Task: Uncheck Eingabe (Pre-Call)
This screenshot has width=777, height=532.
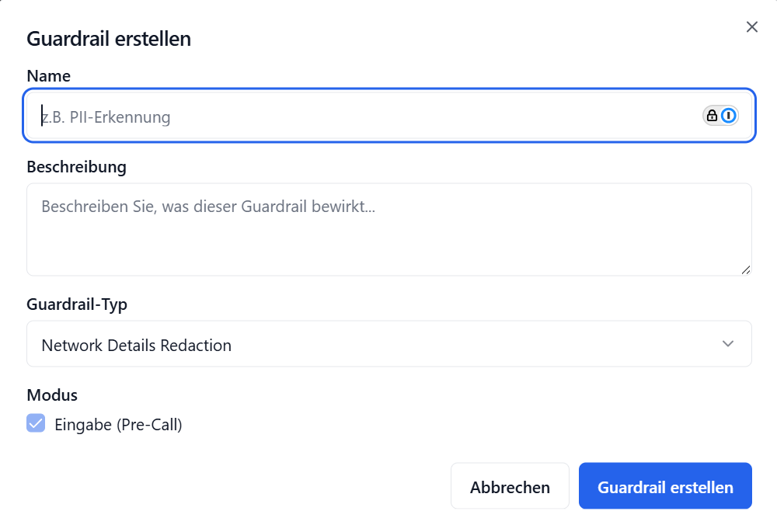Action: [36, 423]
